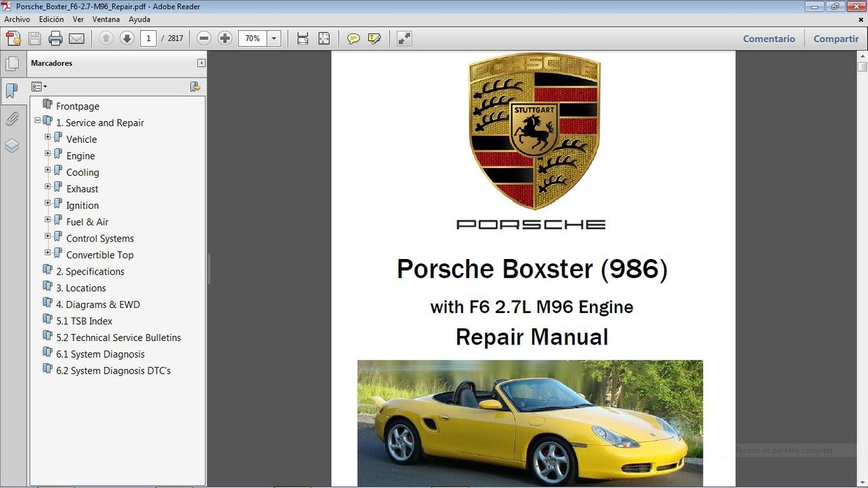Open the layers panel icon
The width and height of the screenshot is (868, 488).
(12, 146)
